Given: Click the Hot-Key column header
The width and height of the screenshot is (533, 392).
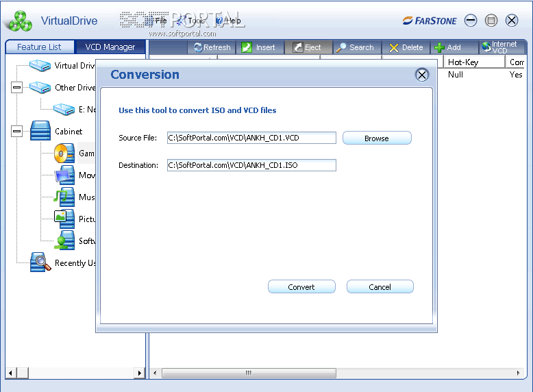Looking at the screenshot, I should point(474,62).
